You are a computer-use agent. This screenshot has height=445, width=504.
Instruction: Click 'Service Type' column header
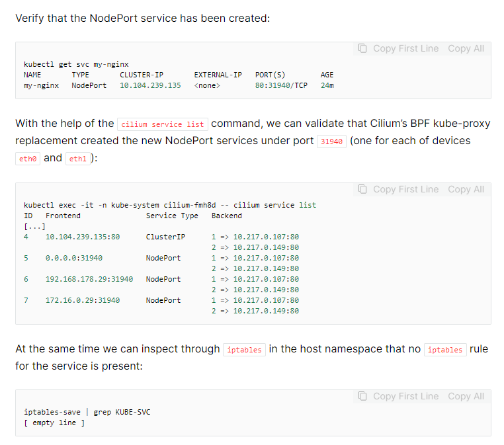click(172, 216)
